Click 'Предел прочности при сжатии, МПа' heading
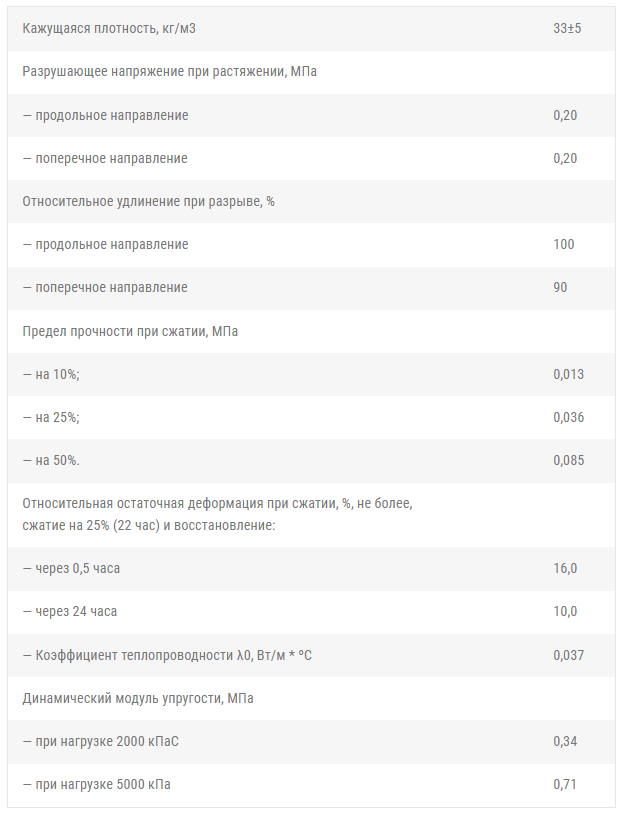This screenshot has width=623, height=815. point(130,331)
